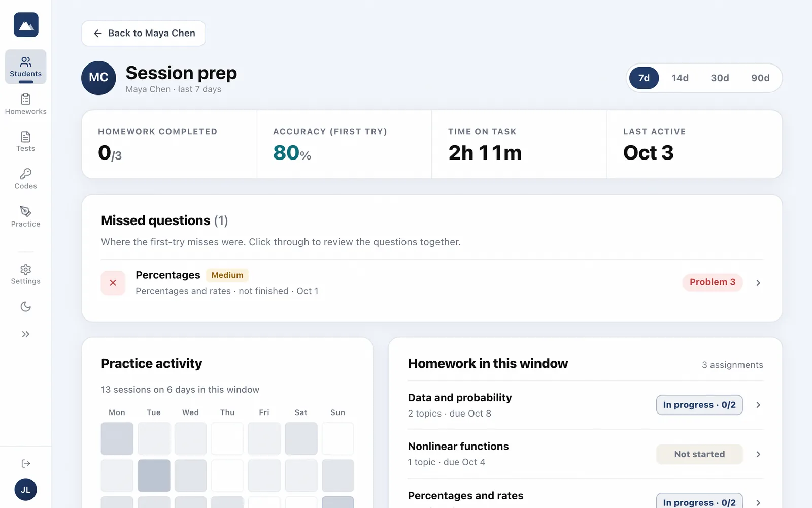The image size is (812, 508).
Task: Click the MC student avatar
Action: pyautogui.click(x=98, y=78)
